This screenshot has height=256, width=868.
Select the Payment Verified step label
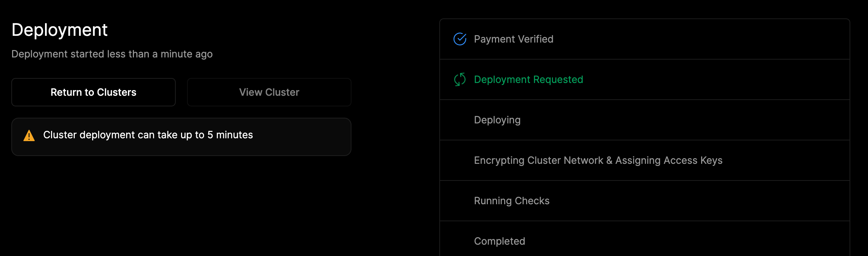pyautogui.click(x=514, y=39)
